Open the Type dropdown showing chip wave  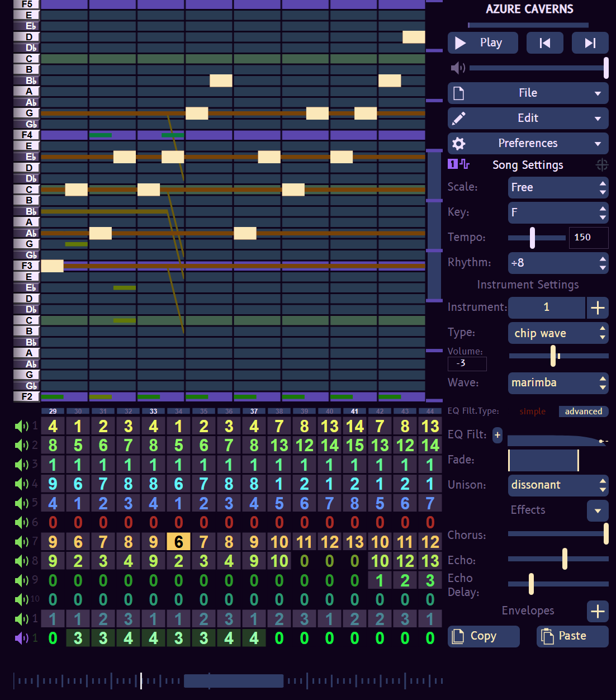pos(558,333)
